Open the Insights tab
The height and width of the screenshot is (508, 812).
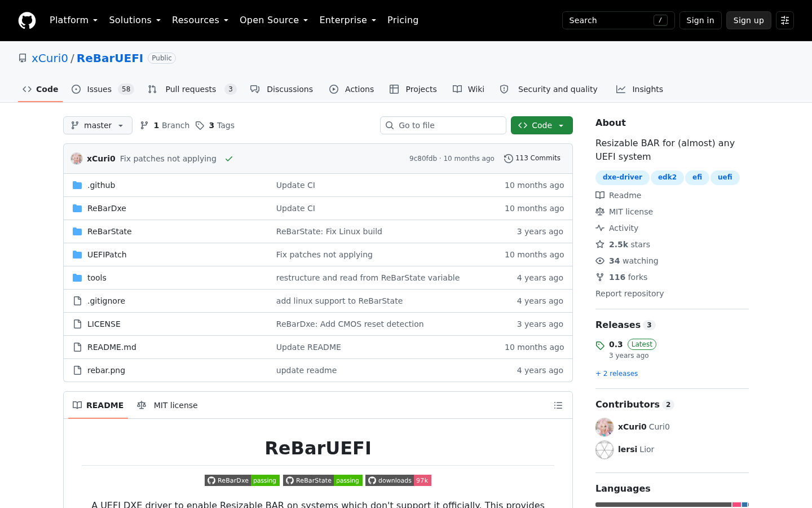coord(639,89)
